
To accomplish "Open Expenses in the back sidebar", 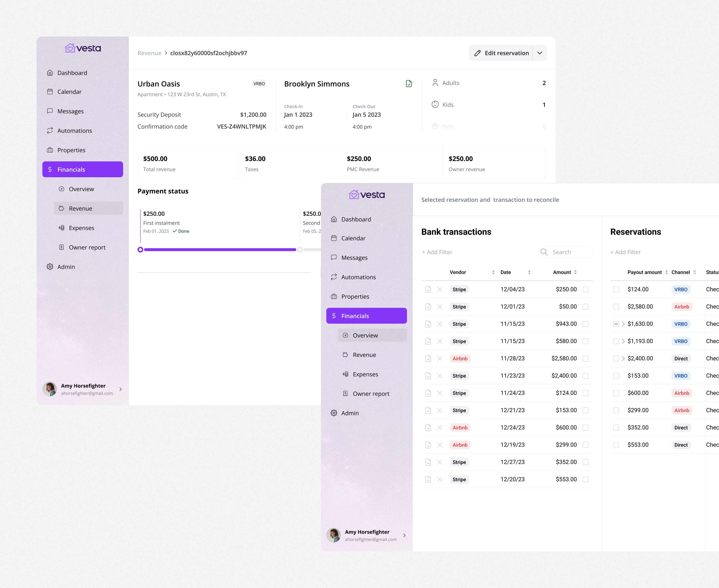I will tap(81, 228).
